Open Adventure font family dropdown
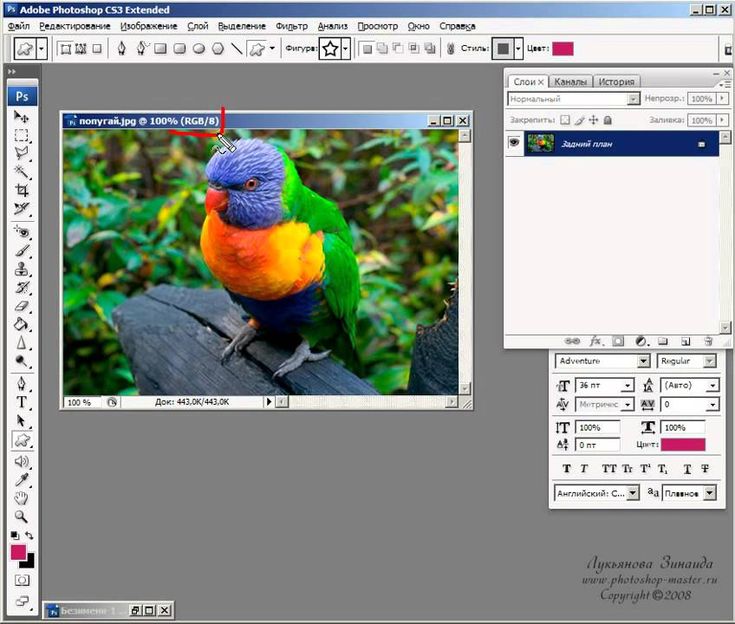 (644, 361)
